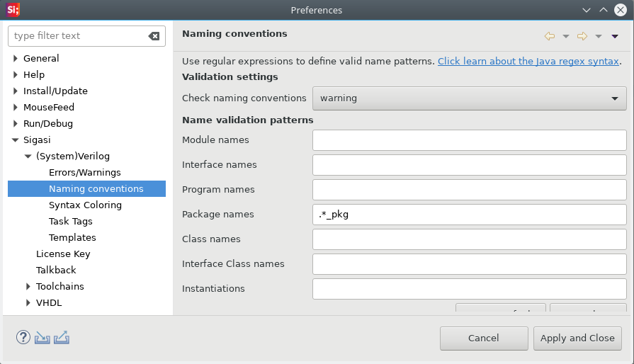Expand the Run/Debug tree node
The image size is (634, 364).
pyautogui.click(x=16, y=123)
